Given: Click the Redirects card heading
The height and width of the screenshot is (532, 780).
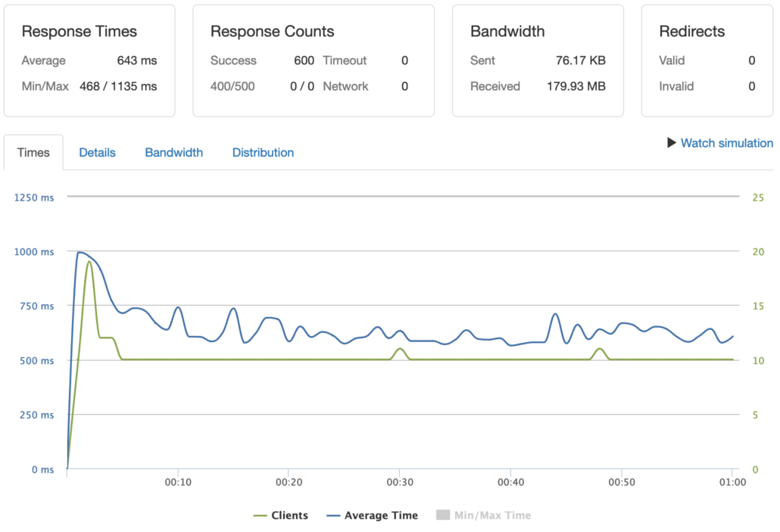Looking at the screenshot, I should pyautogui.click(x=691, y=32).
